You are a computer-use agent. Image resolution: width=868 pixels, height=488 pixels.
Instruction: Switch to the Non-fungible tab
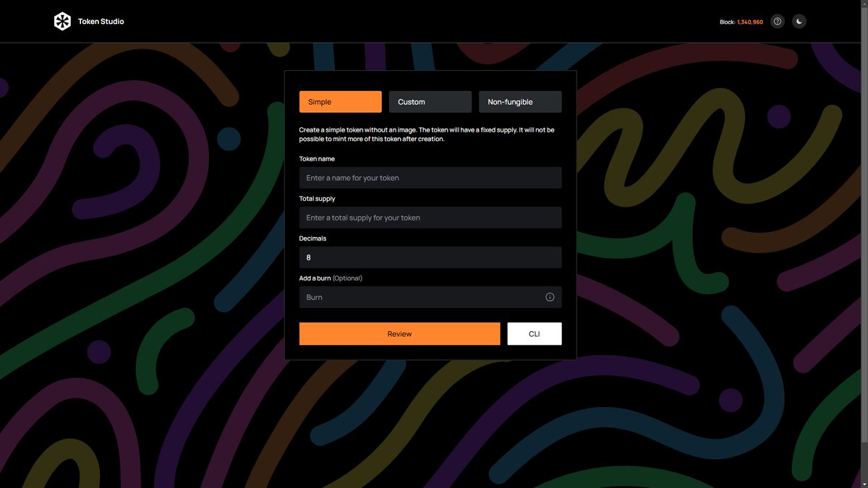pyautogui.click(x=520, y=102)
